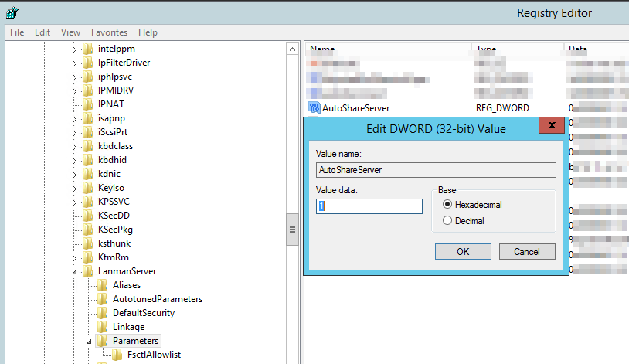Select the DefaultSecurity key label
Screen dimensions: 629x364
coord(144,313)
